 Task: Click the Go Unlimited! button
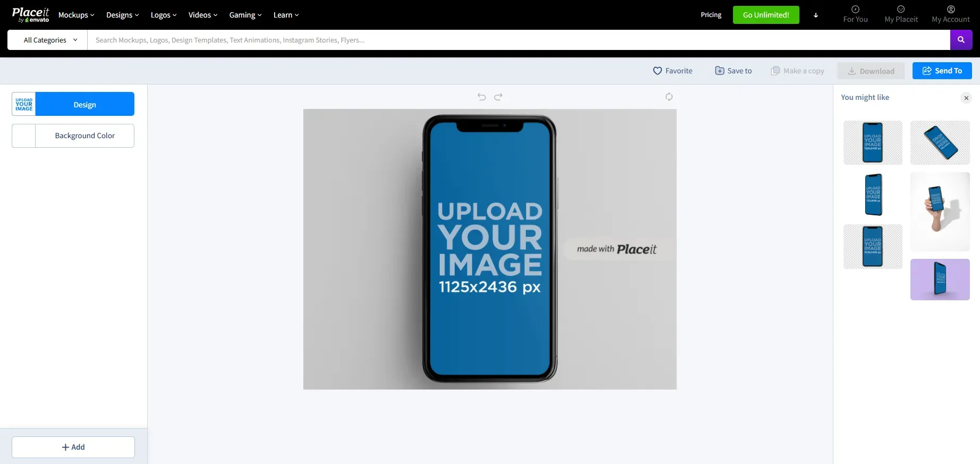pos(765,15)
